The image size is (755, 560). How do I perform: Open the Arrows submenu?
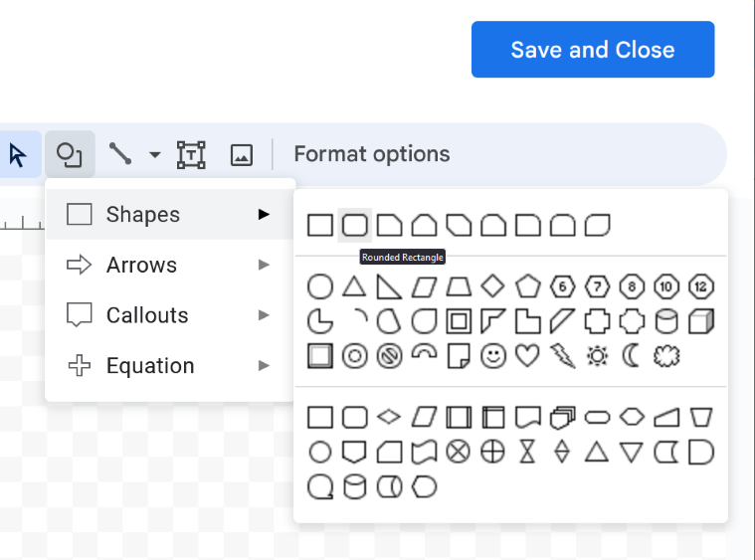click(141, 265)
